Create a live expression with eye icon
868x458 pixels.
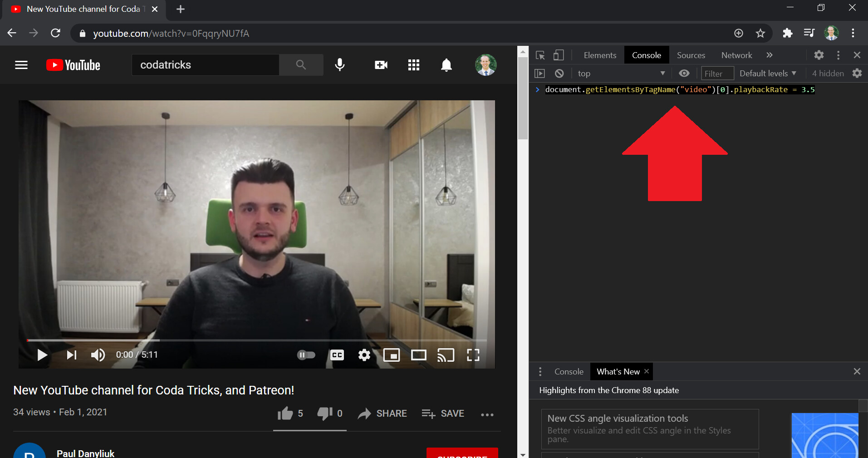click(684, 73)
